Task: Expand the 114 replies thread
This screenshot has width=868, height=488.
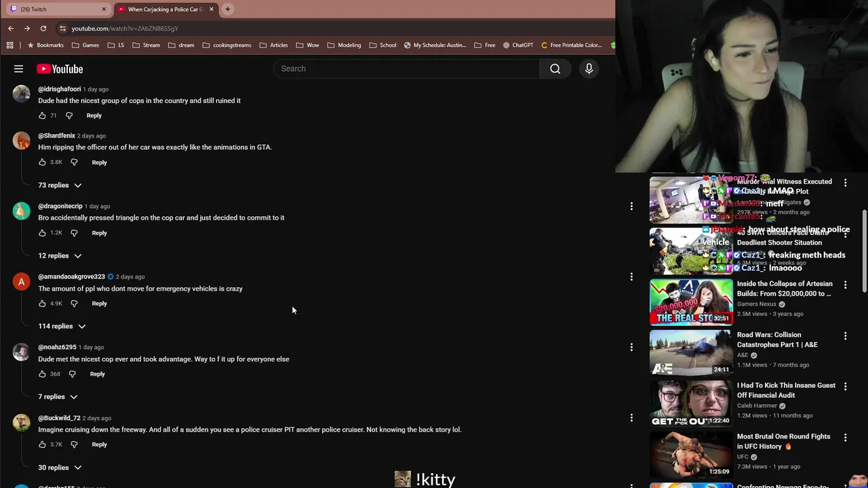Action: click(62, 326)
